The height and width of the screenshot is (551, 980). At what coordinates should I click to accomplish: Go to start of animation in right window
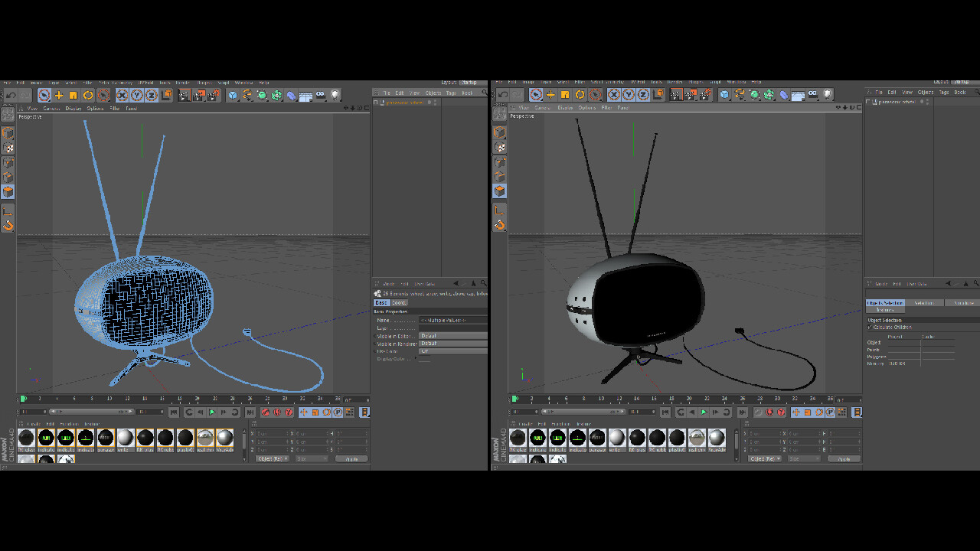pyautogui.click(x=665, y=412)
